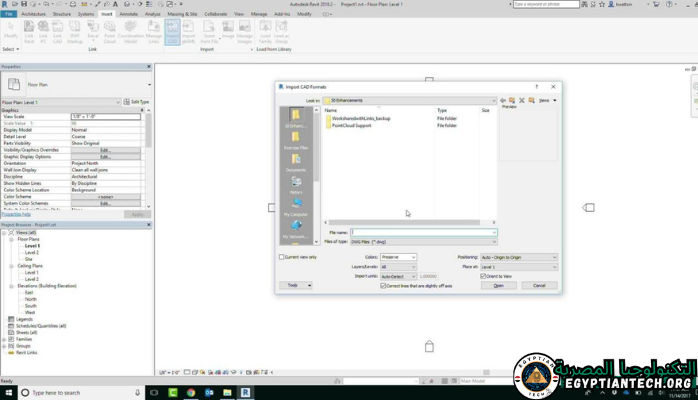Enable the Current view only checkbox

coord(281,257)
